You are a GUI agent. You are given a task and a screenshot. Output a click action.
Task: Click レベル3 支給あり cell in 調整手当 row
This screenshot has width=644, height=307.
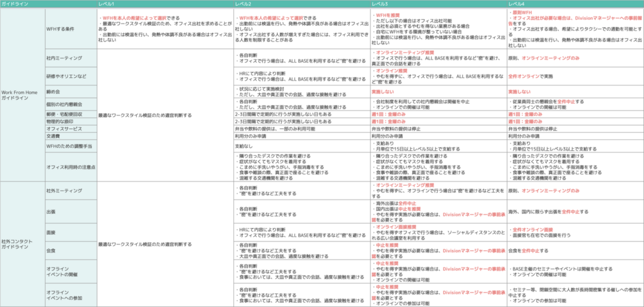438,146
